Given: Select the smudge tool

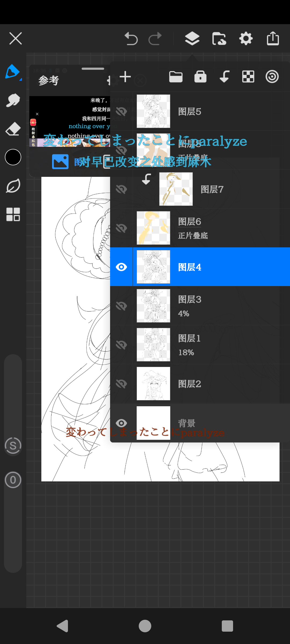Looking at the screenshot, I should [13, 100].
